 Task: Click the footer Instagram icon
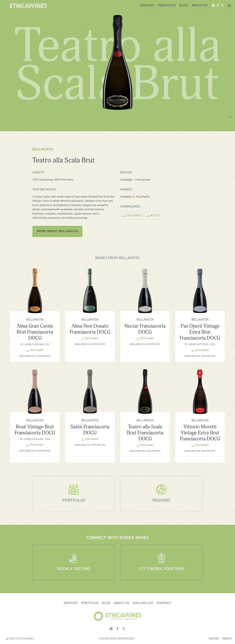click(x=111, y=629)
